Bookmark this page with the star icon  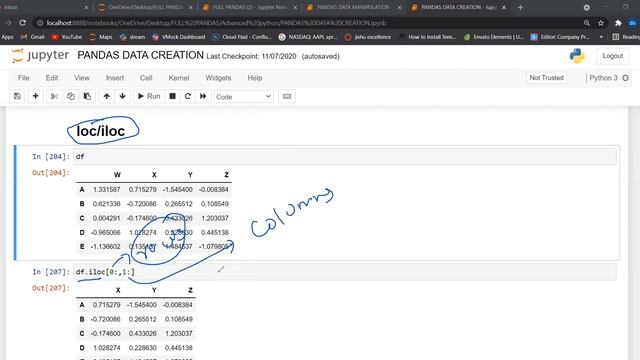point(601,23)
